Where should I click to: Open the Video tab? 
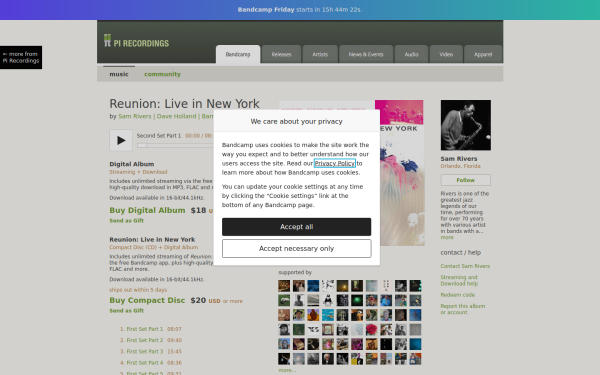446,54
